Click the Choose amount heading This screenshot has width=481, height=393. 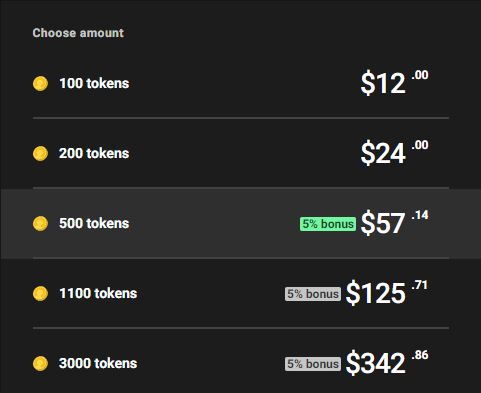point(78,33)
